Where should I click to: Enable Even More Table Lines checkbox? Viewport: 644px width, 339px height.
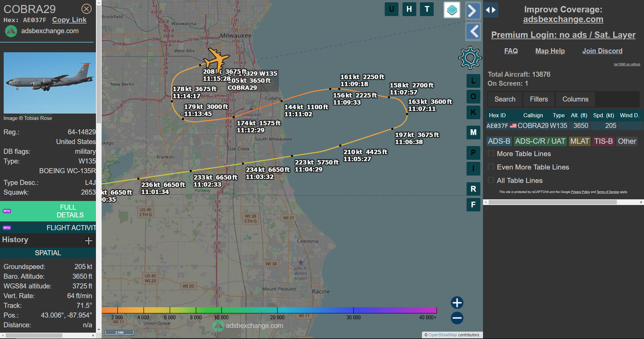tap(491, 167)
